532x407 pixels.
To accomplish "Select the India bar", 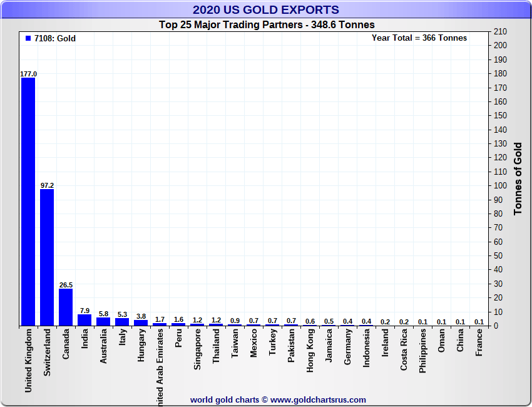I will coord(84,320).
